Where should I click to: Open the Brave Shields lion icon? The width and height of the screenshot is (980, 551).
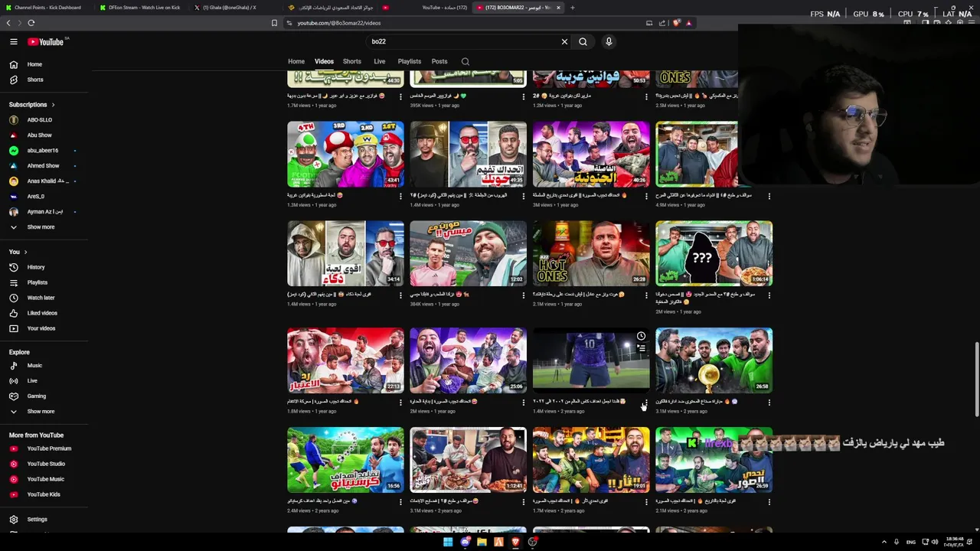tap(677, 23)
